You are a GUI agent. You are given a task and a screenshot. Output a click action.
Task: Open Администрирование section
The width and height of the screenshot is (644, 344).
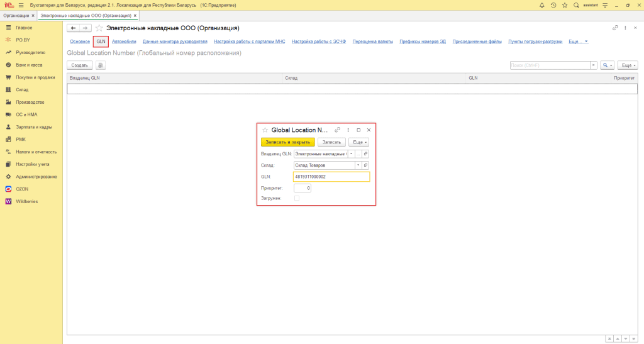point(36,177)
